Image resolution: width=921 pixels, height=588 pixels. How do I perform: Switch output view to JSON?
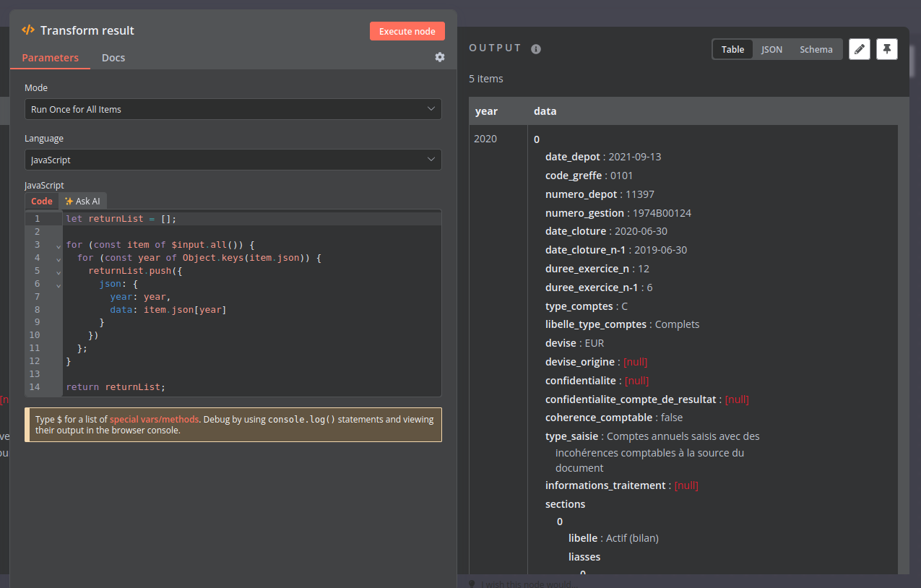point(771,49)
